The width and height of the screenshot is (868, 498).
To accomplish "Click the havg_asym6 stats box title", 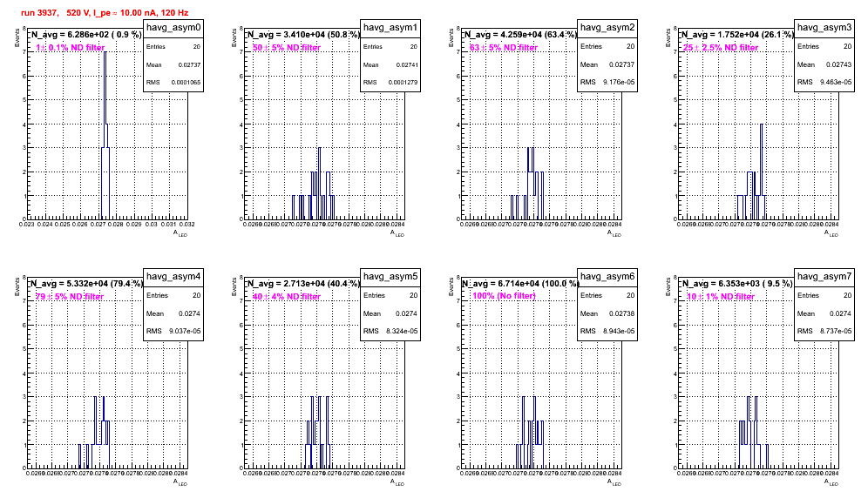I will (607, 277).
